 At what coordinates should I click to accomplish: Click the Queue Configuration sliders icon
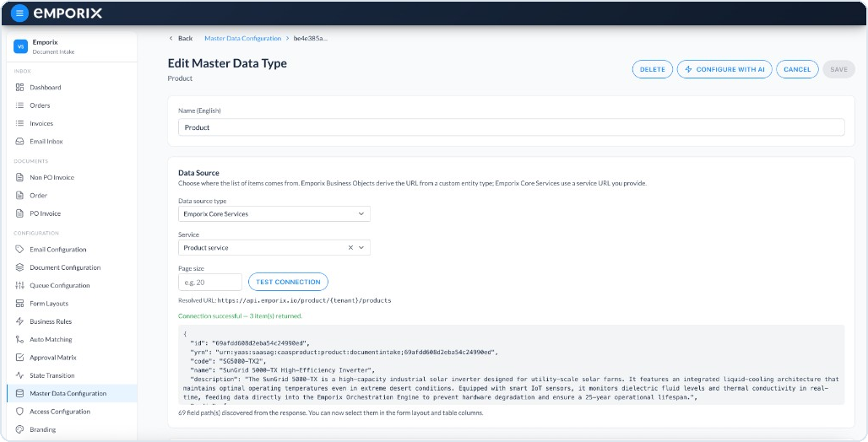(x=19, y=285)
